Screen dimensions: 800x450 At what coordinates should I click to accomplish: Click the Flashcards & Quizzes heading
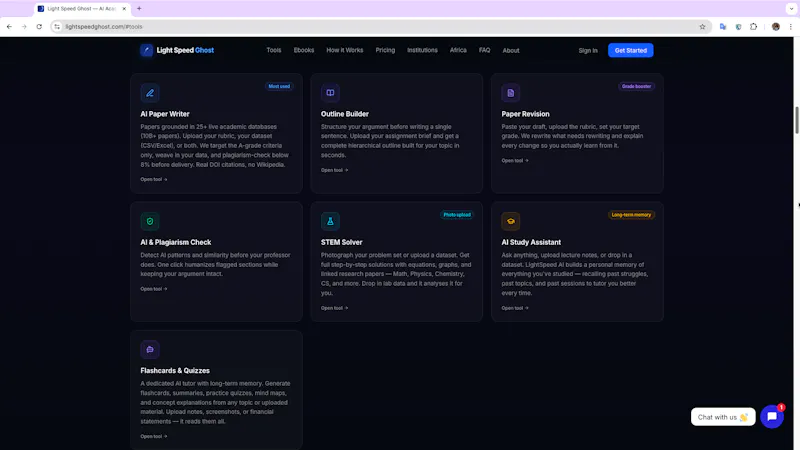coord(175,370)
